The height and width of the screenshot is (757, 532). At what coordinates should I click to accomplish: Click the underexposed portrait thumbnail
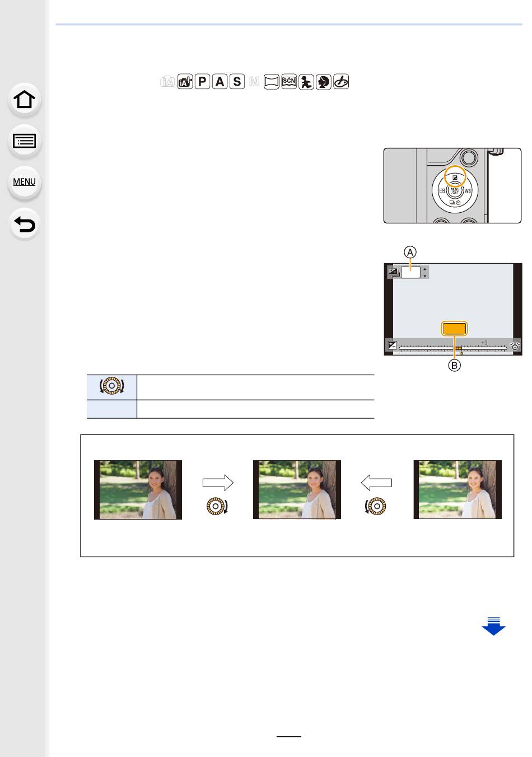[x=138, y=490]
